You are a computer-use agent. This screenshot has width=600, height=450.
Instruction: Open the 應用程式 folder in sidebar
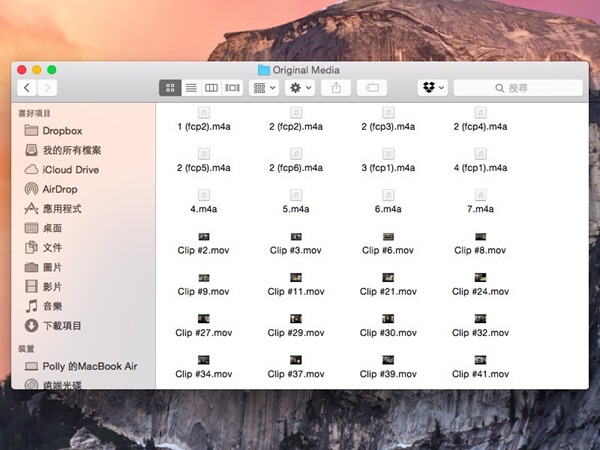pos(61,209)
